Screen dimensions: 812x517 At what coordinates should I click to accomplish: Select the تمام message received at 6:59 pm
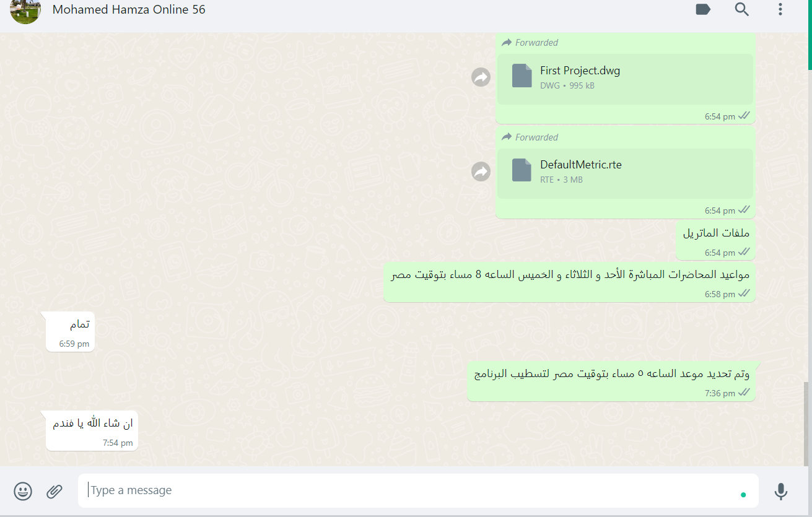(70, 332)
